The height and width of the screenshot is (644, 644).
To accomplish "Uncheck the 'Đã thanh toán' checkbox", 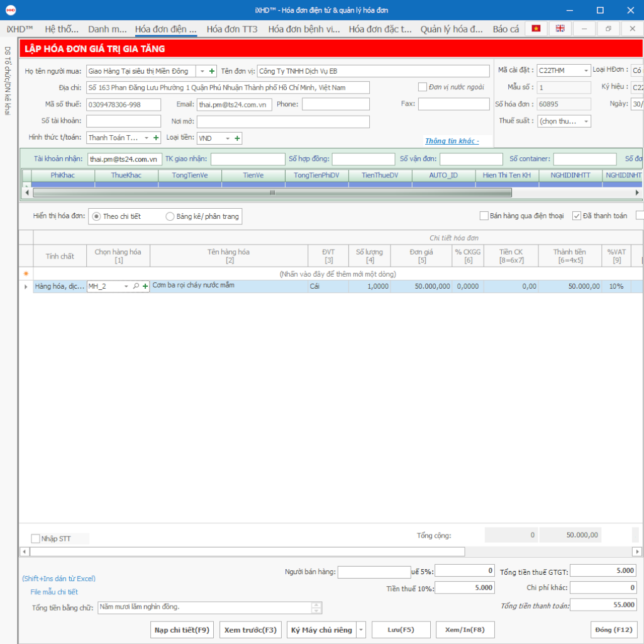I will pyautogui.click(x=577, y=216).
